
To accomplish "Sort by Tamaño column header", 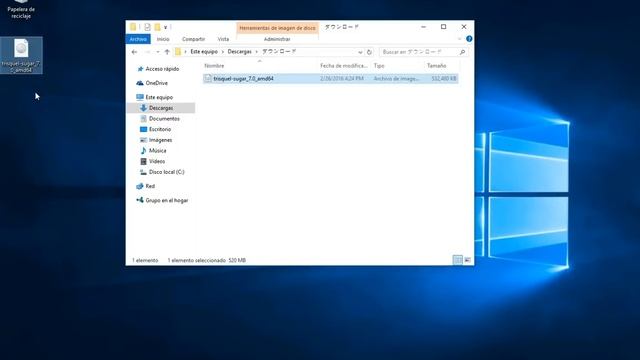I will click(437, 66).
